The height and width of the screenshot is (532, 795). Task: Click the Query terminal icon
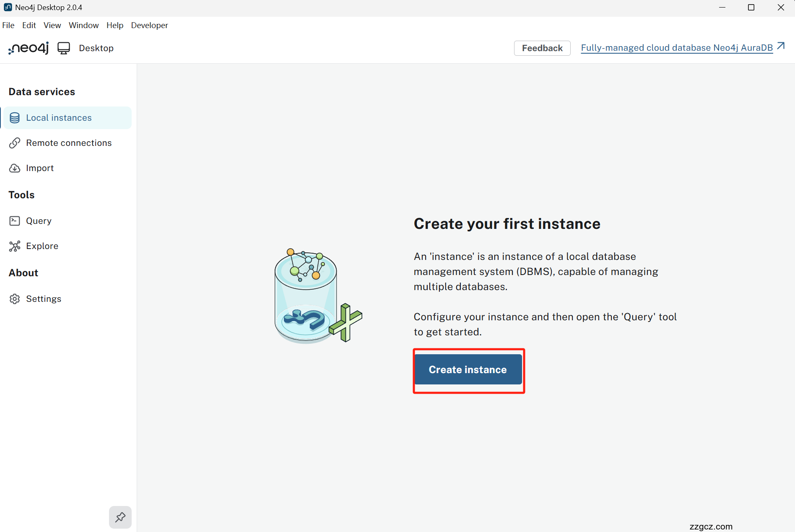coord(15,221)
